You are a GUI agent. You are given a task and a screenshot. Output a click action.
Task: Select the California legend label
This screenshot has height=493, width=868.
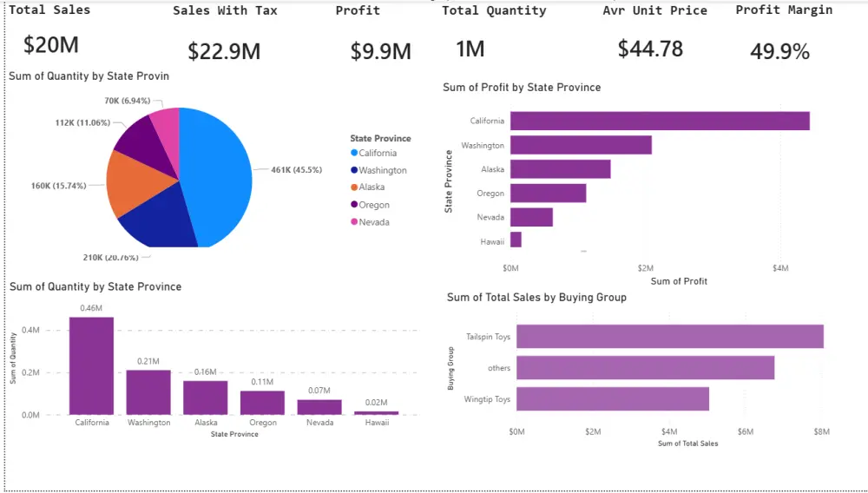point(378,154)
